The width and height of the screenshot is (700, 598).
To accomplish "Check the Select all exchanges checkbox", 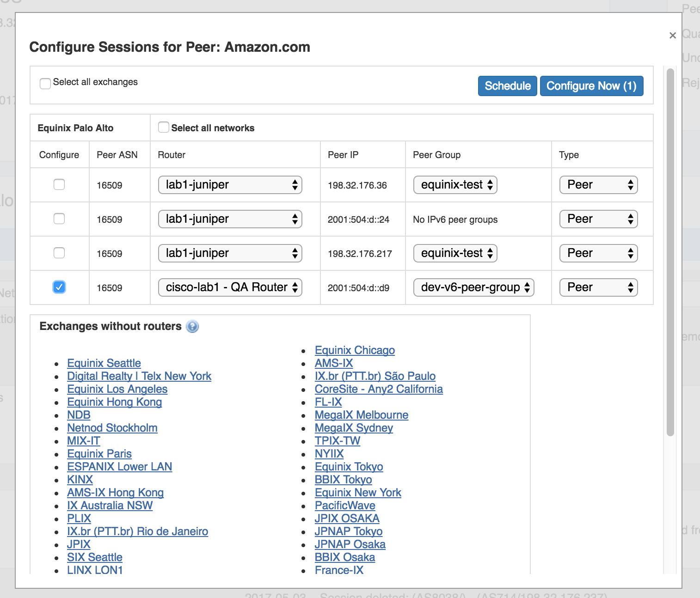I will (45, 83).
